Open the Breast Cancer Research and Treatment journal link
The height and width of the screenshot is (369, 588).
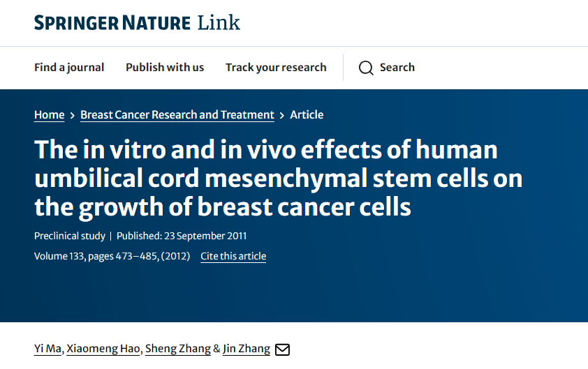click(177, 114)
